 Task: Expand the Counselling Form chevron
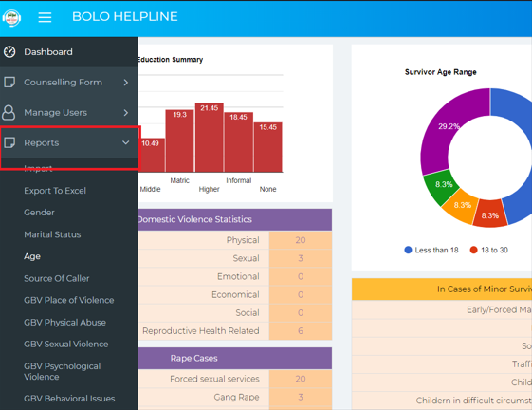point(126,83)
